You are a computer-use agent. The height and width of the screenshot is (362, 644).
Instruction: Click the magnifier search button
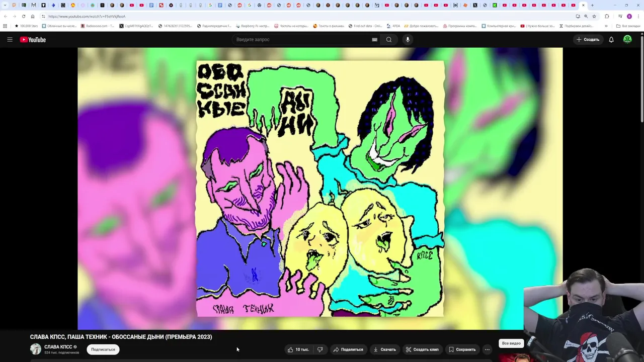(x=389, y=39)
